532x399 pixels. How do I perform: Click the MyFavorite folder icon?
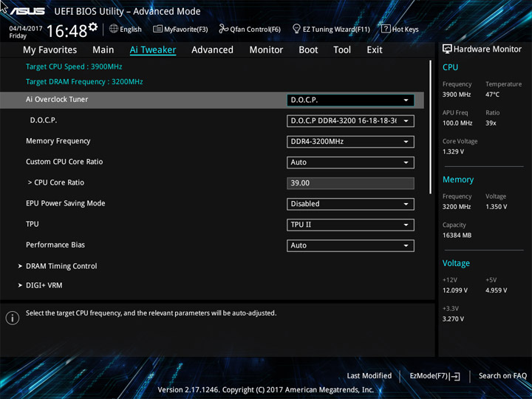click(x=157, y=29)
